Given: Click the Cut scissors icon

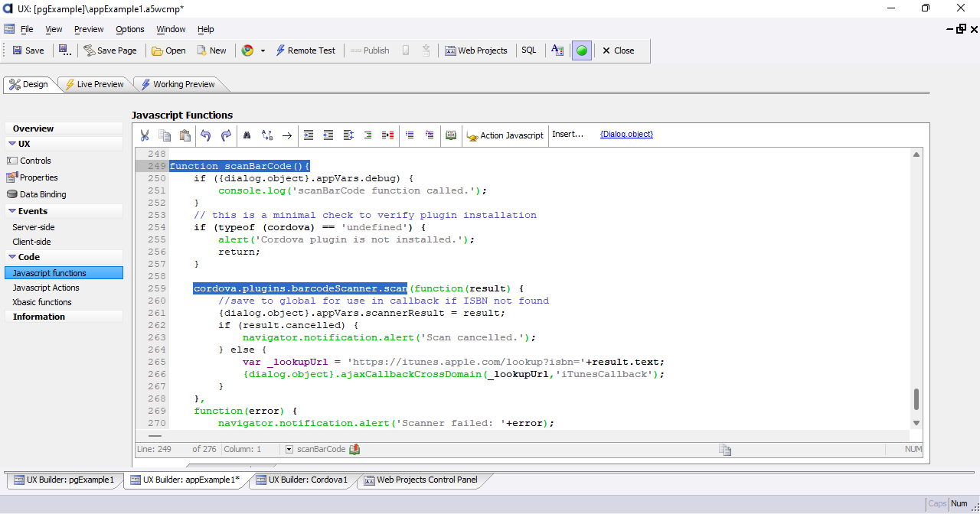Looking at the screenshot, I should point(144,135).
